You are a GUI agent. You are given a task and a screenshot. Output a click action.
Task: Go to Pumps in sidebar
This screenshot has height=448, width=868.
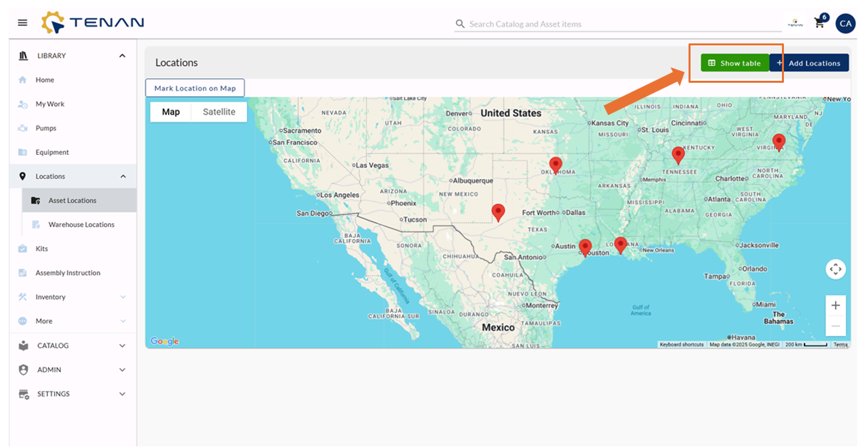pos(46,128)
